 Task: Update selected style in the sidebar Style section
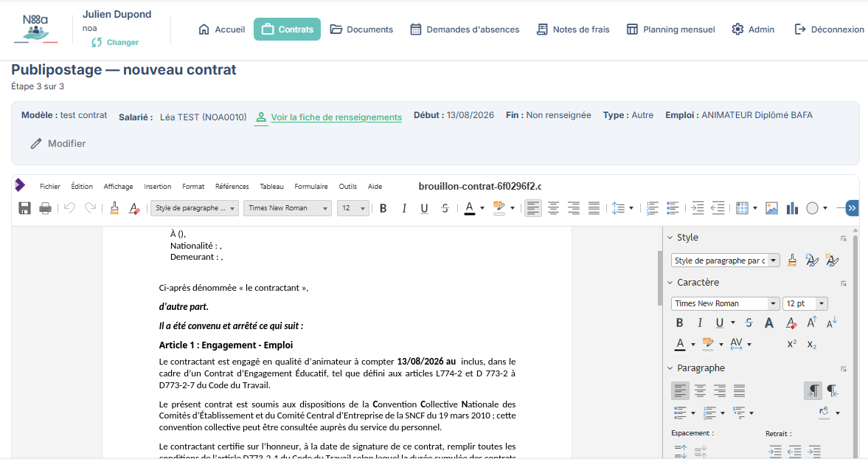(x=812, y=261)
